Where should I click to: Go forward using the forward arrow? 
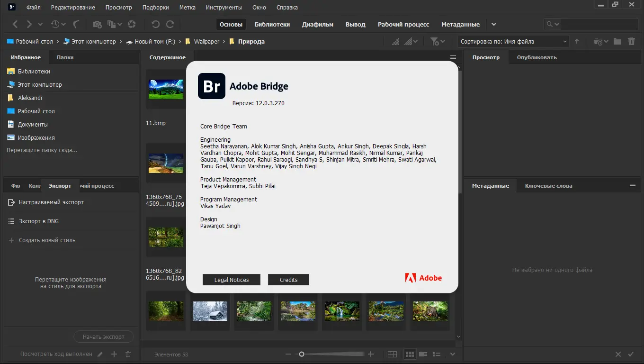(x=29, y=24)
